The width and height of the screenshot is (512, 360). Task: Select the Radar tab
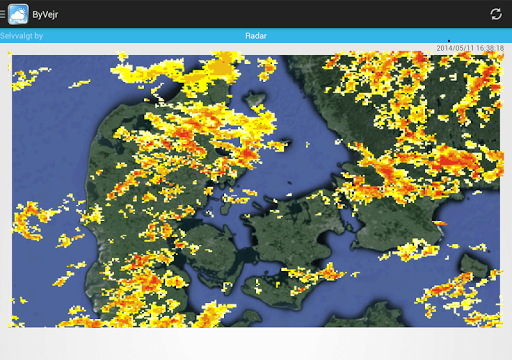click(256, 36)
